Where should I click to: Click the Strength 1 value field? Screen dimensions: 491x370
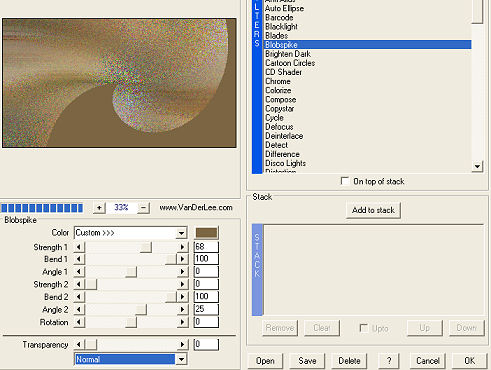tap(206, 247)
